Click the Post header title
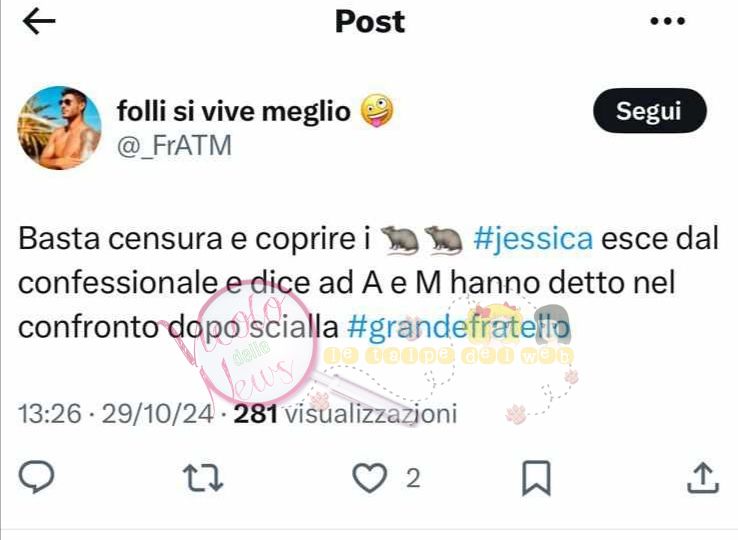 pos(370,22)
